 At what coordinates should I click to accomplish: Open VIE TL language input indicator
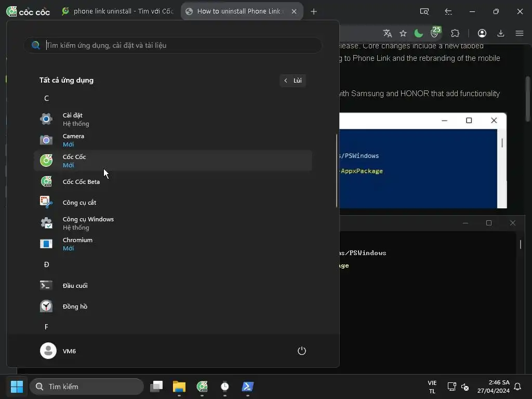pyautogui.click(x=432, y=387)
